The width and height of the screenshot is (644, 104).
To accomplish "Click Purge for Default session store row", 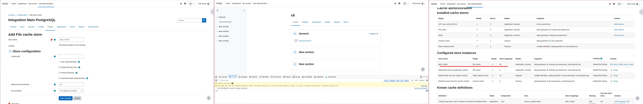I will click(616, 81).
